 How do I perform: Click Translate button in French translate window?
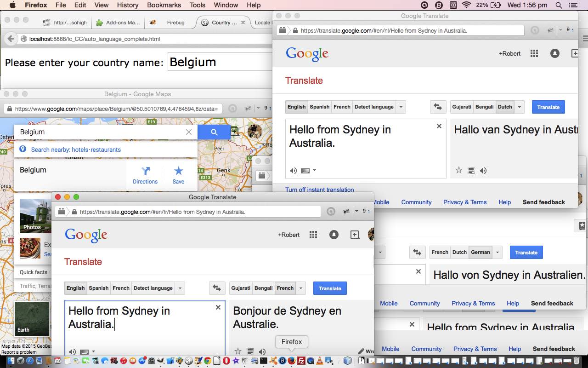coord(330,288)
